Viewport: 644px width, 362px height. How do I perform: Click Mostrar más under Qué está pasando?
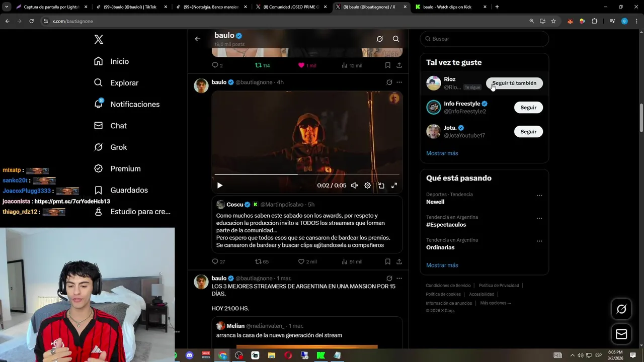pos(442,265)
